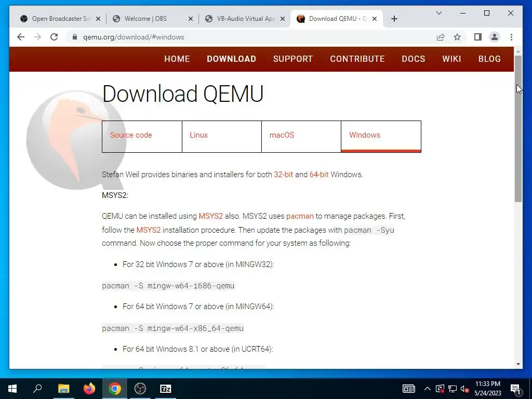Screen dimensions: 532x399
Task: Open the Chrome side panel
Action: [x=478, y=37]
